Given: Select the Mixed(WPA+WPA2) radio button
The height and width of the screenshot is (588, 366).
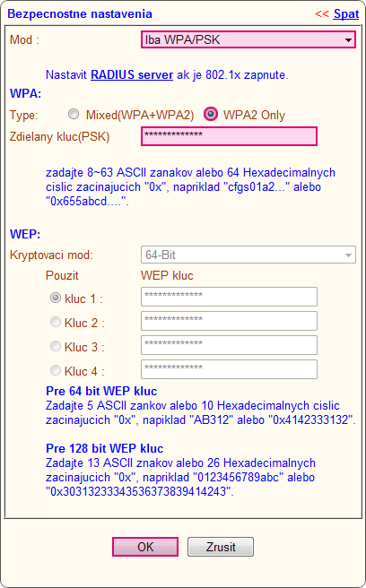Looking at the screenshot, I should [x=74, y=114].
